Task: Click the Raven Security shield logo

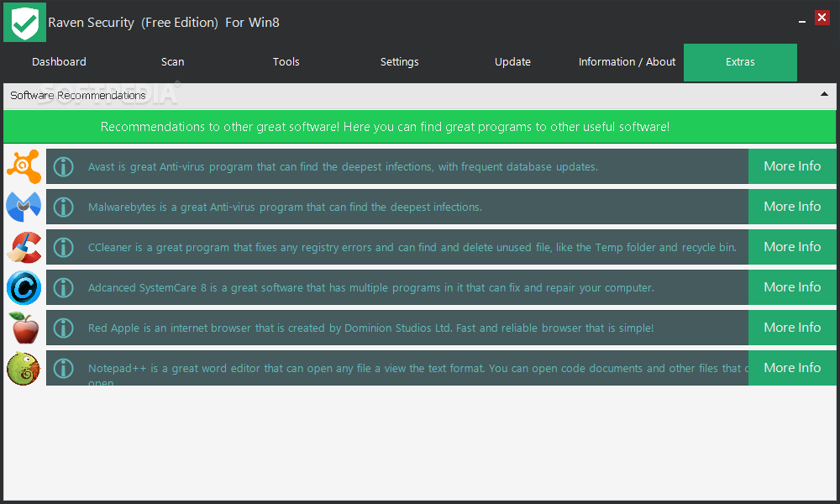Action: (x=24, y=22)
